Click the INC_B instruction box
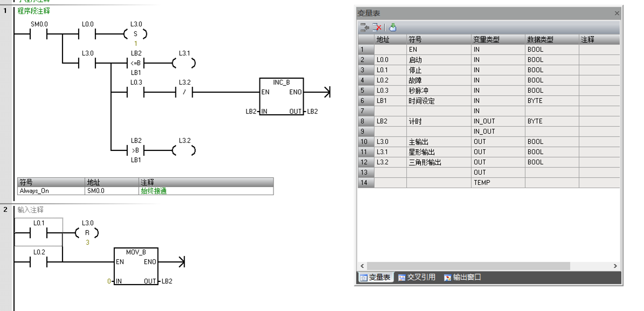The width and height of the screenshot is (644, 311). point(282,97)
